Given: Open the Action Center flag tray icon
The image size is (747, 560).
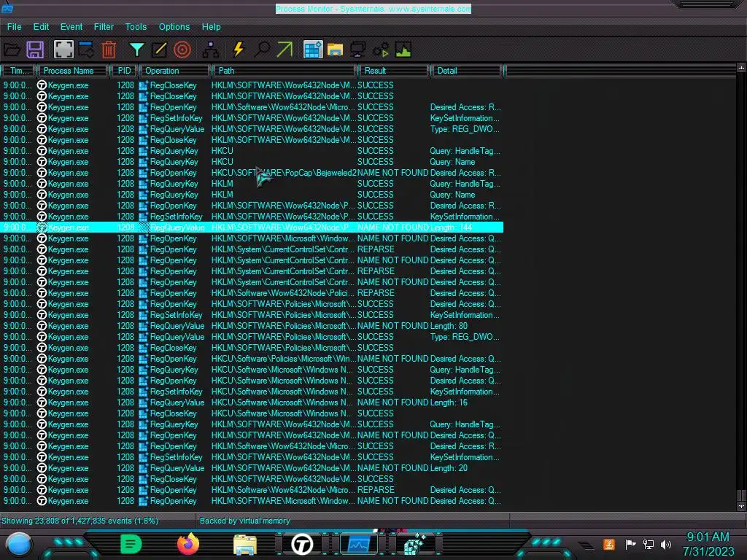Looking at the screenshot, I should [630, 544].
